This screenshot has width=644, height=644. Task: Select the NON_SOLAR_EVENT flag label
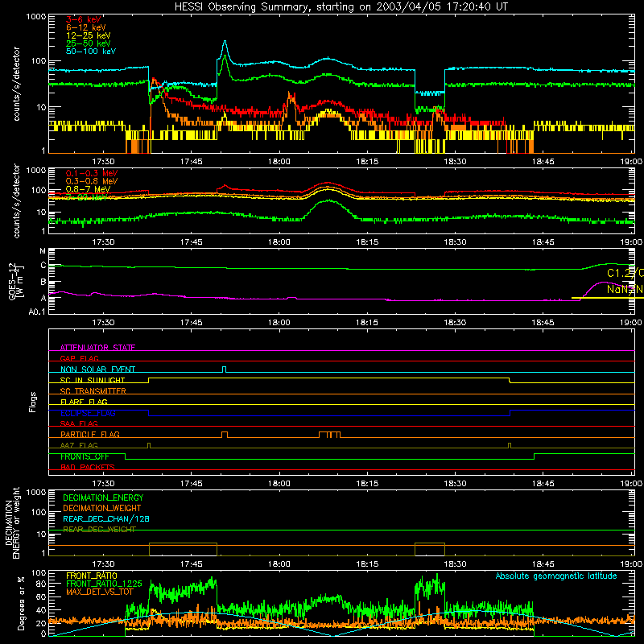(97, 369)
